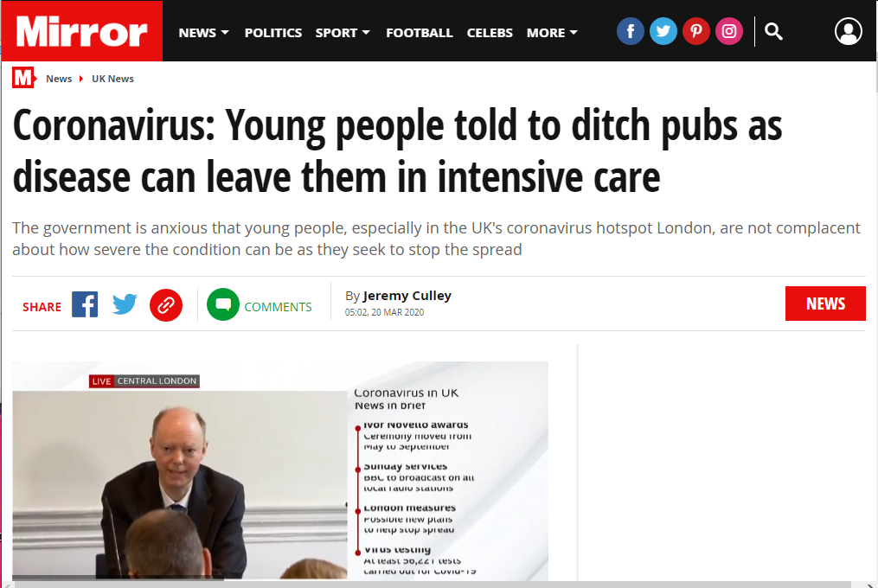Share article via Twitter bird icon below headline
878x588 pixels.
coord(125,304)
